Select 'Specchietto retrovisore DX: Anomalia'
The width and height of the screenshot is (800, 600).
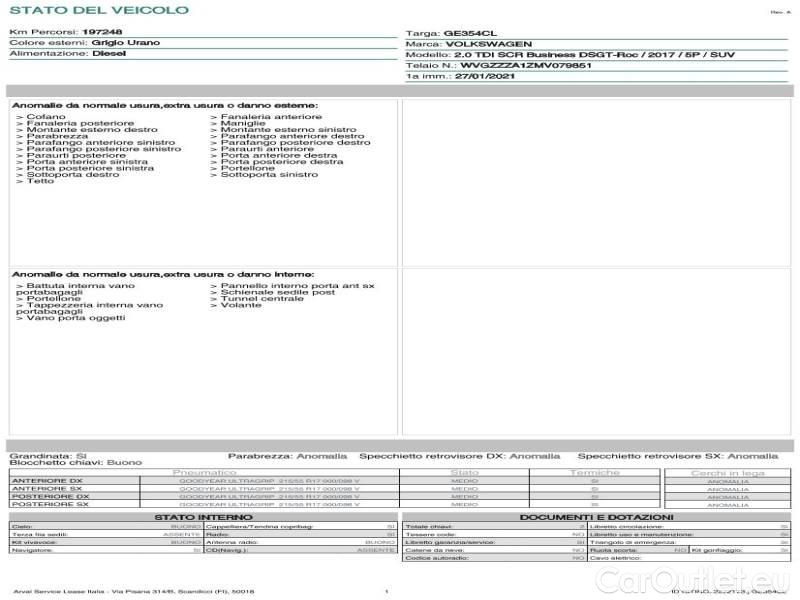460,456
